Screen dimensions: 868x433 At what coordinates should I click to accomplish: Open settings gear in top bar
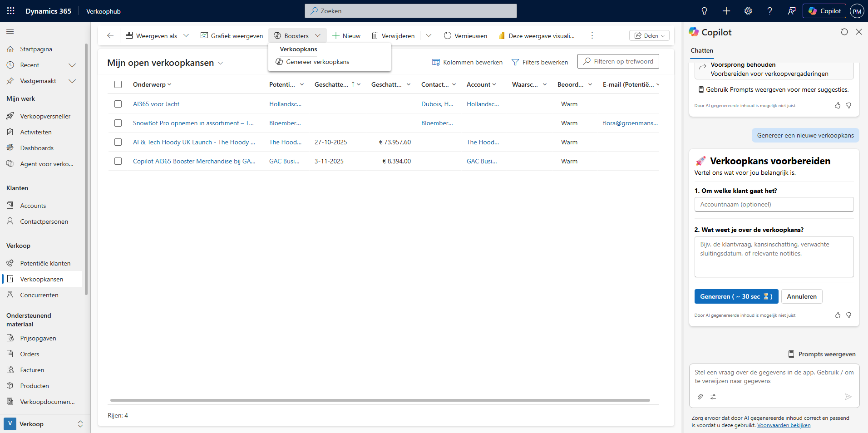tap(748, 11)
